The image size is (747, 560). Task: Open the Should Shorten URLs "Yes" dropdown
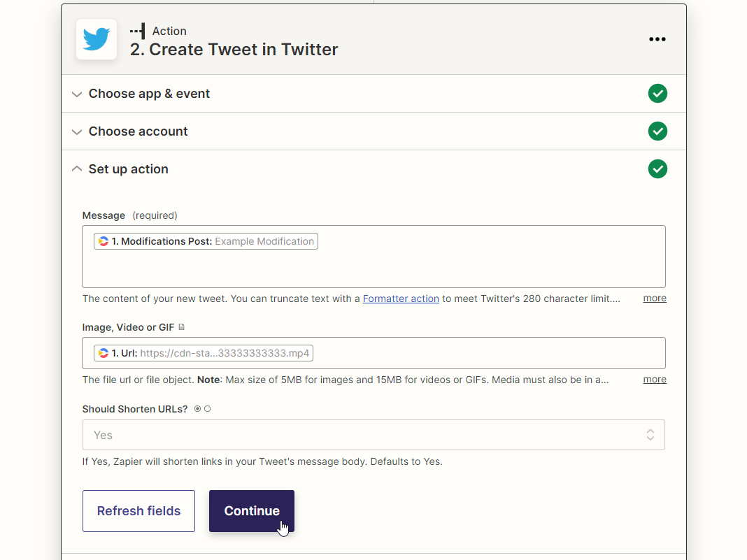pyautogui.click(x=373, y=435)
